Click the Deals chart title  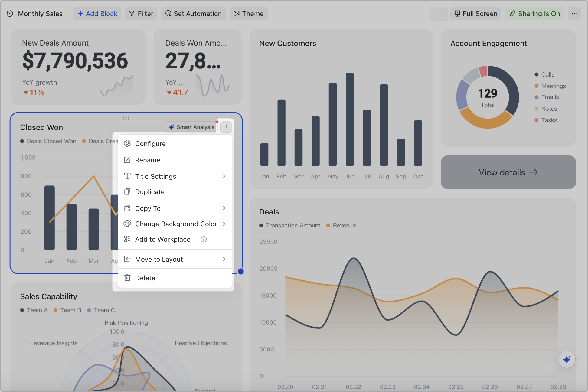269,212
